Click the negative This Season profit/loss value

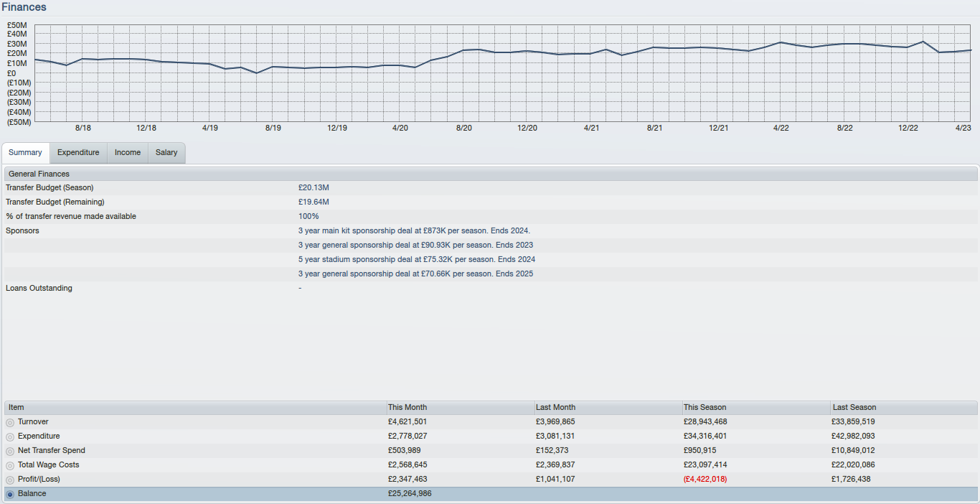click(x=705, y=479)
